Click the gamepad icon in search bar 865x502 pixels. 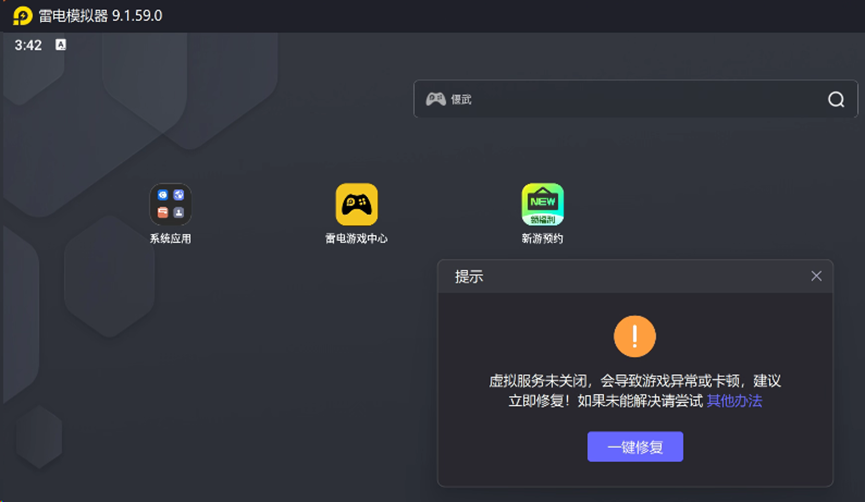tap(436, 99)
